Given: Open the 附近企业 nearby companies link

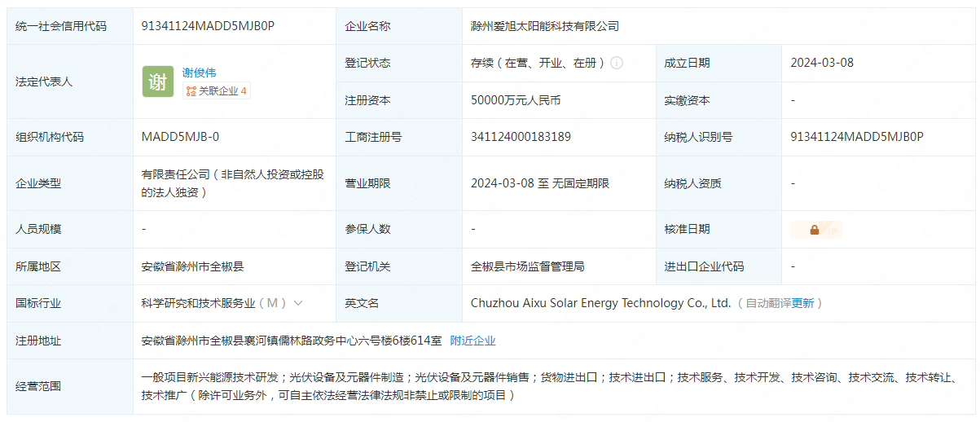Looking at the screenshot, I should [472, 341].
